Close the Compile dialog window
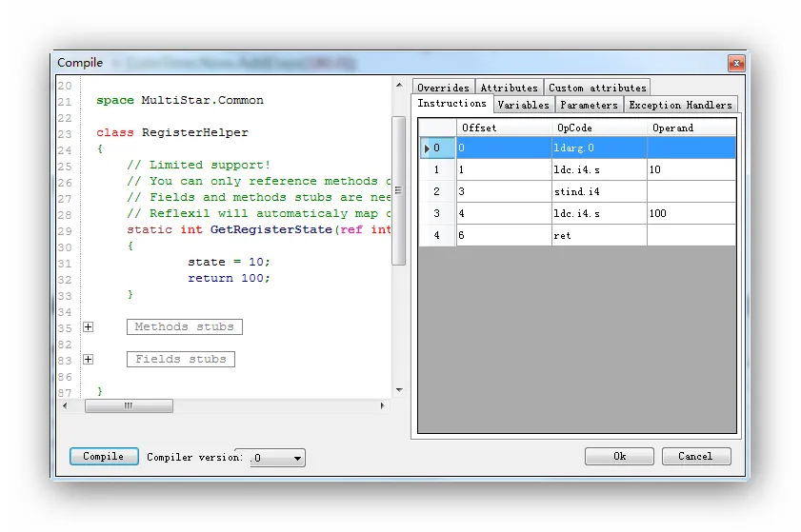Screen dimensions: 801x532 [736, 63]
